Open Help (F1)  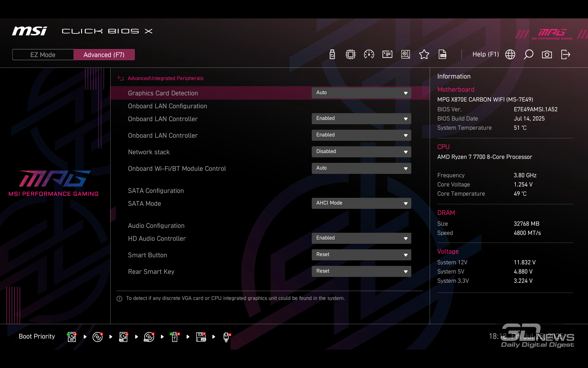coord(486,54)
